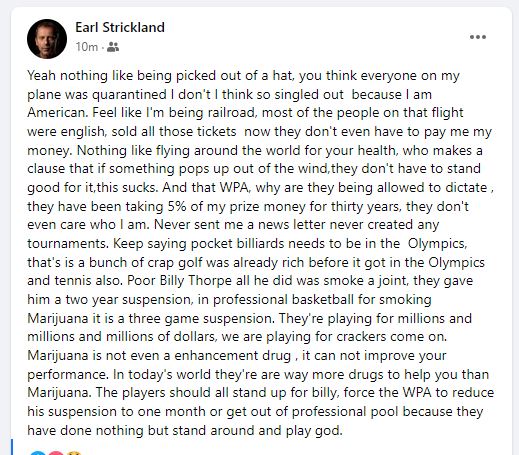Click the word 'Olympics' after 'needs to be in the'

coord(437,244)
